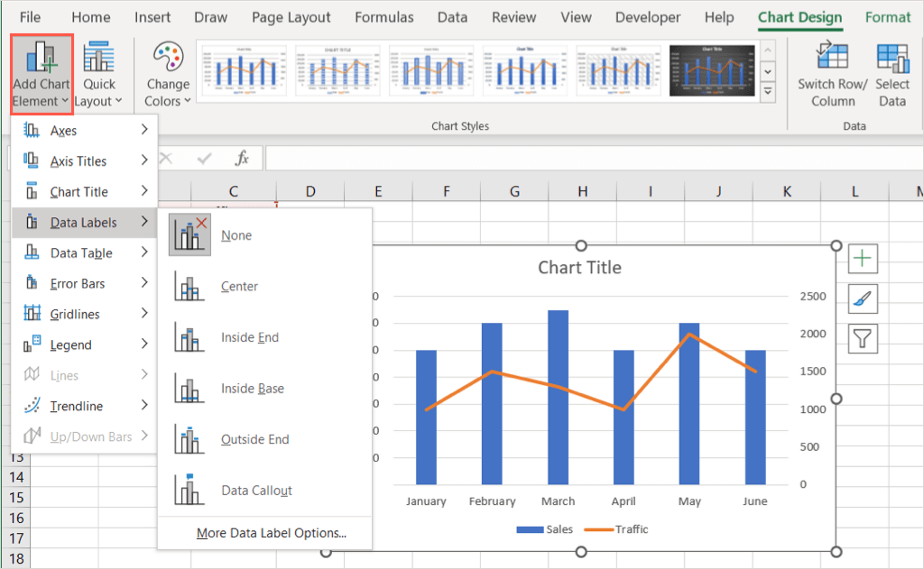Switch to the Page Layout tab
This screenshot has height=569, width=924.
tap(291, 17)
